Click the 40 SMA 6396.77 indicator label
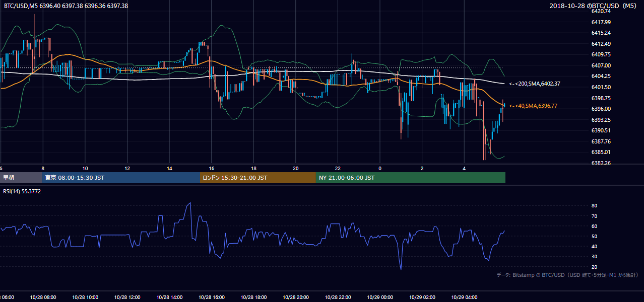The width and height of the screenshot is (644, 302). (x=532, y=106)
